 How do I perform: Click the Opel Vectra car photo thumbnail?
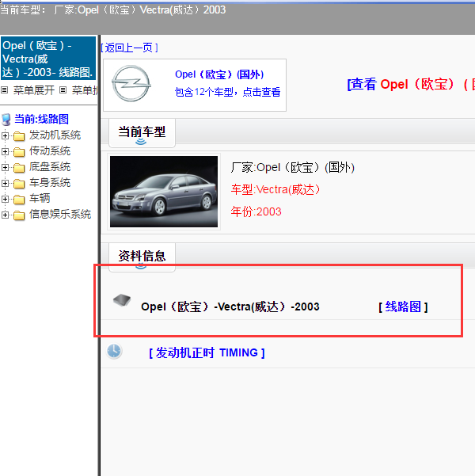164,192
